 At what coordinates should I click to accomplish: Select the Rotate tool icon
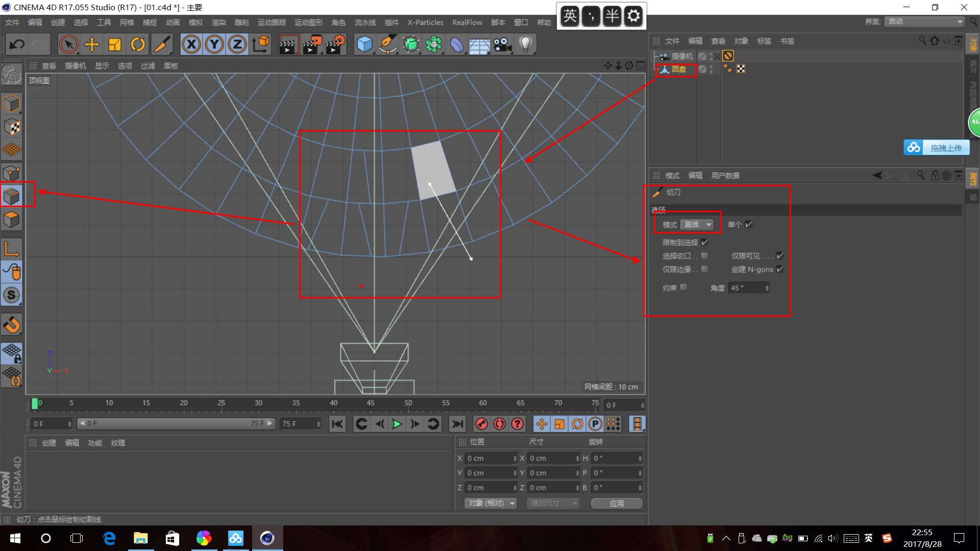138,45
